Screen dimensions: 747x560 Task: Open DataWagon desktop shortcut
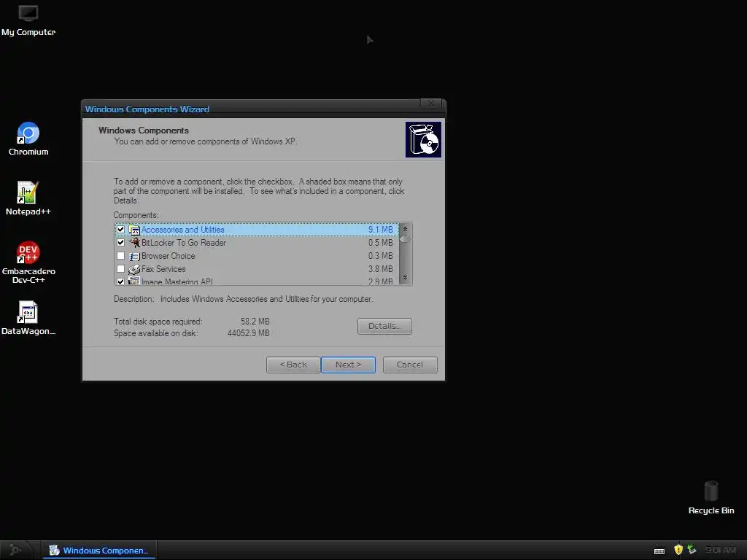click(28, 318)
